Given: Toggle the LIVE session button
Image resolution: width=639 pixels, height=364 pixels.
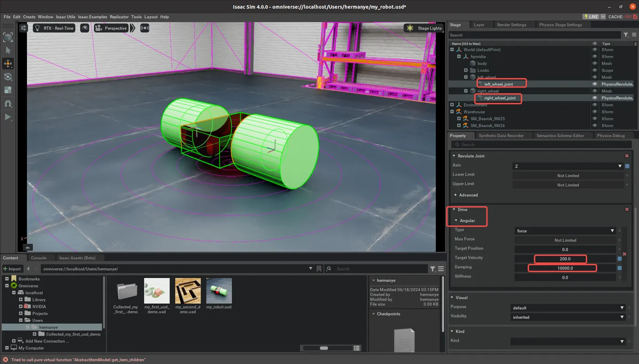Looking at the screenshot, I should [x=591, y=16].
